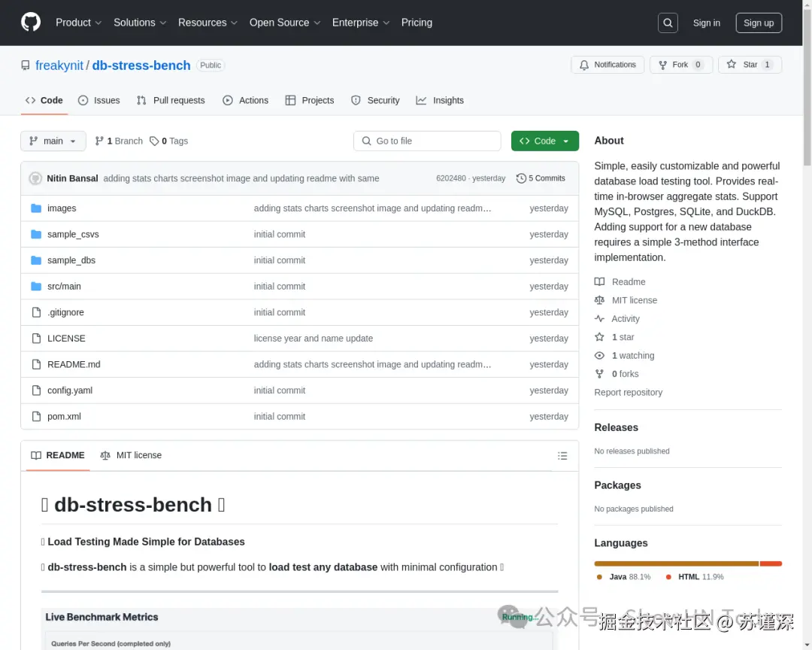This screenshot has height=650, width=812.
Task: Open the Actions tab
Action: click(245, 101)
